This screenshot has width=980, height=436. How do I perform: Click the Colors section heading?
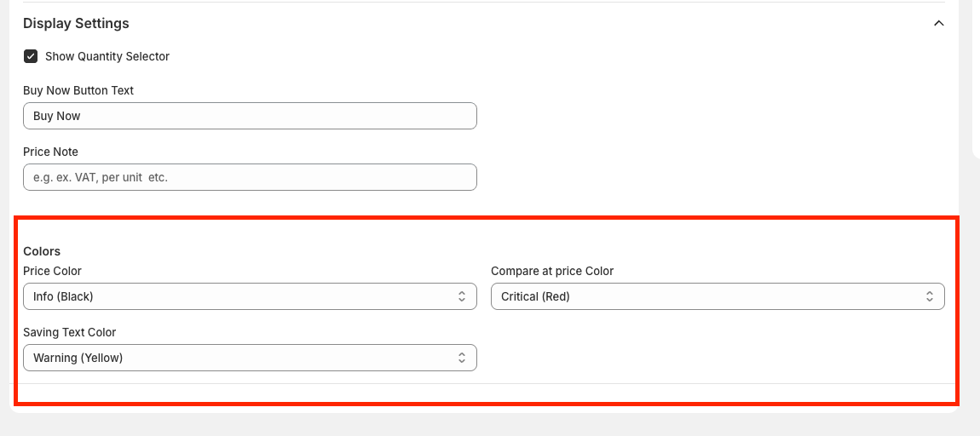coord(42,251)
